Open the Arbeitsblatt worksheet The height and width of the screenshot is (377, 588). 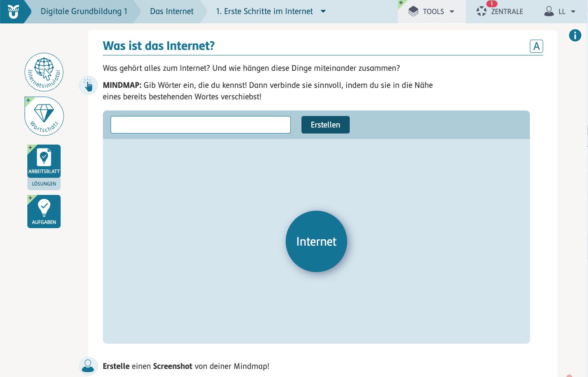[x=44, y=161]
